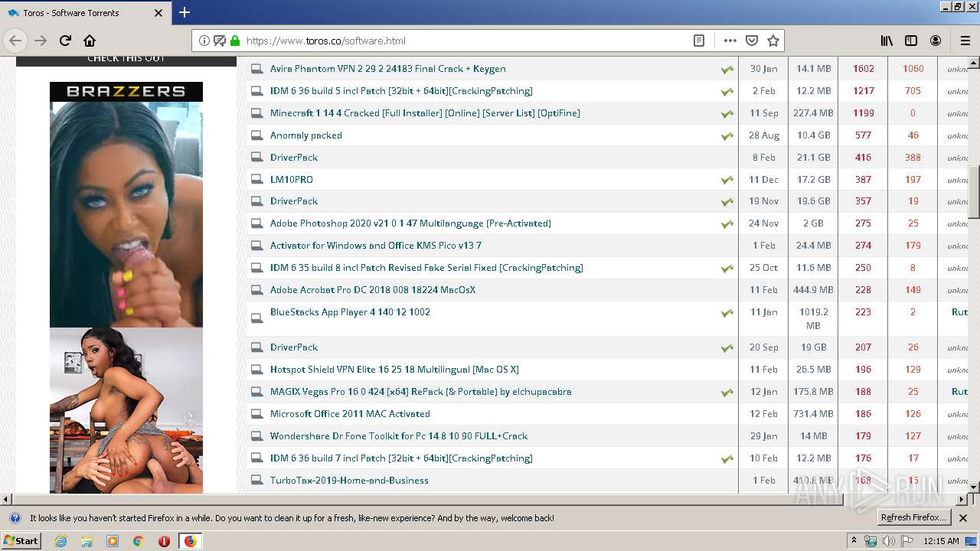Open Opera browser taskbar icon

coord(164,541)
